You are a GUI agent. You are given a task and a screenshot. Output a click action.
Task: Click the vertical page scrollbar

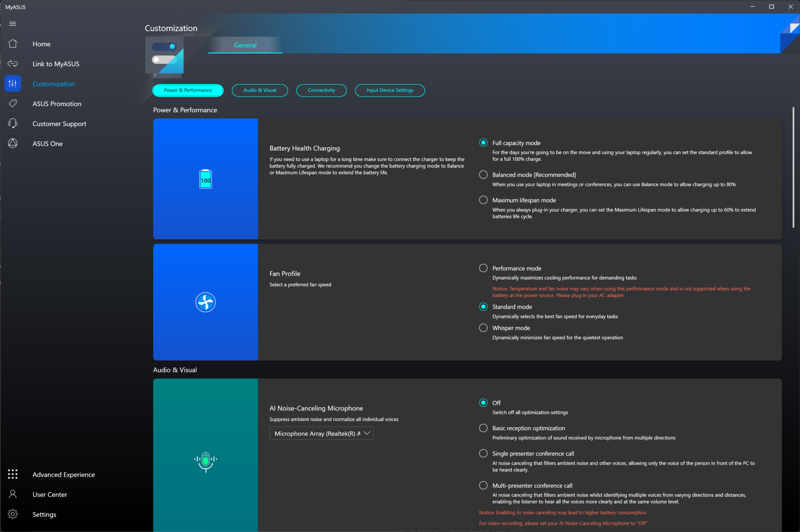click(x=793, y=168)
